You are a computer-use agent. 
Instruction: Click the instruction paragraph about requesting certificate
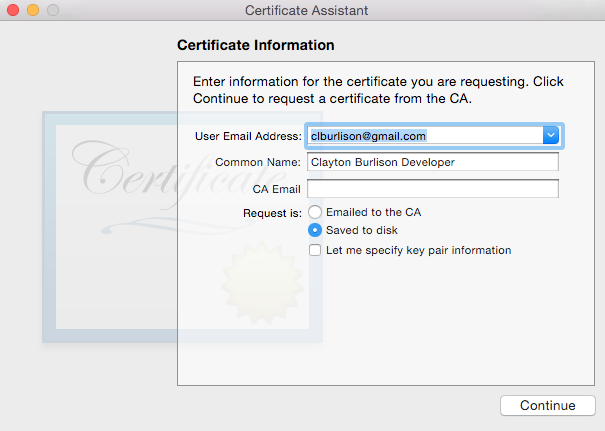click(378, 90)
